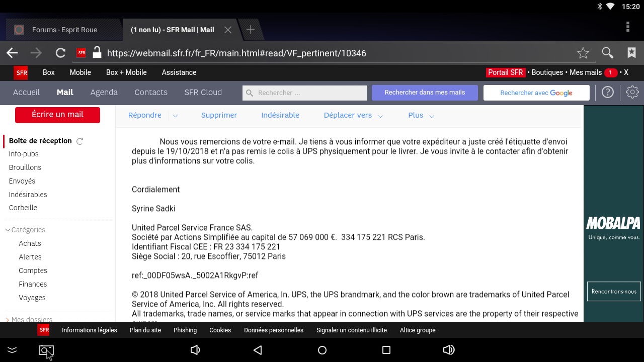Open the Box menu item
The image size is (644, 362).
coord(49,72)
